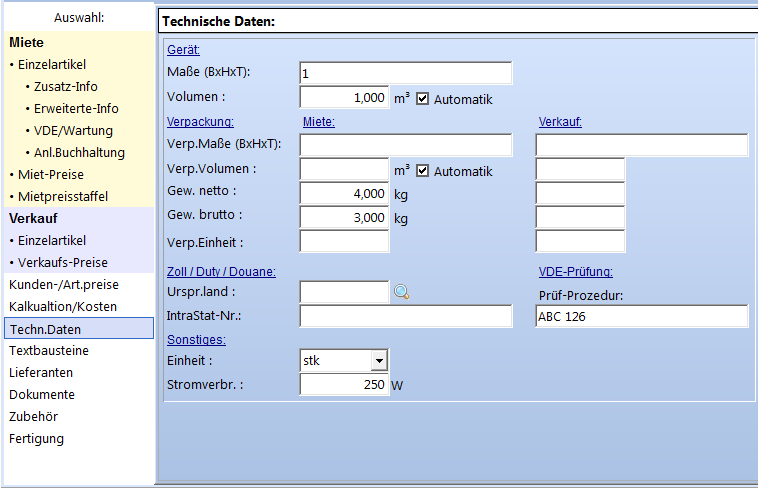The height and width of the screenshot is (488, 758).
Task: Click the Gerät link
Action: (x=183, y=50)
